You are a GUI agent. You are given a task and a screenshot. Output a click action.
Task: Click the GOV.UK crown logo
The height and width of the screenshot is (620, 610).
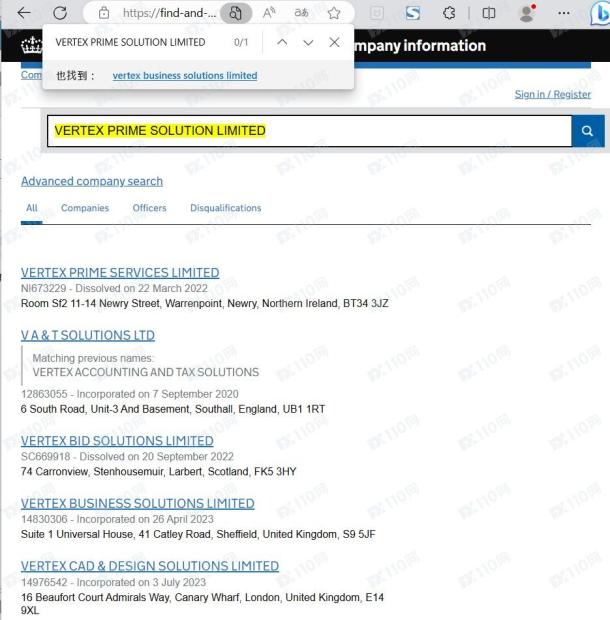(x=31, y=45)
